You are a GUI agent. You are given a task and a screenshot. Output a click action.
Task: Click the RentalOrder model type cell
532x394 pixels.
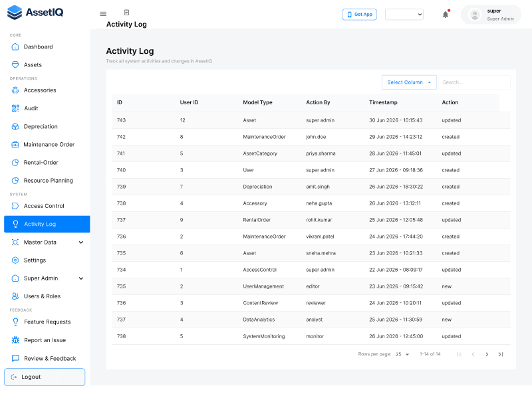(x=257, y=220)
